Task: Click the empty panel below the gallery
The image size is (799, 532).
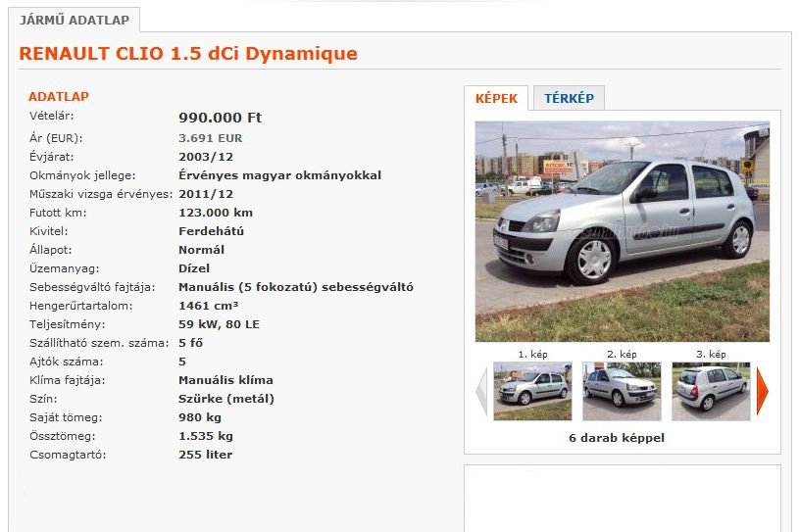Action: click(x=623, y=498)
